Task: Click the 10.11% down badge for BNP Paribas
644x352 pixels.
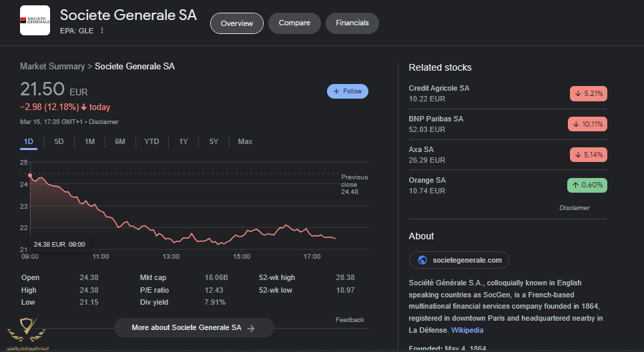Action: [x=587, y=124]
